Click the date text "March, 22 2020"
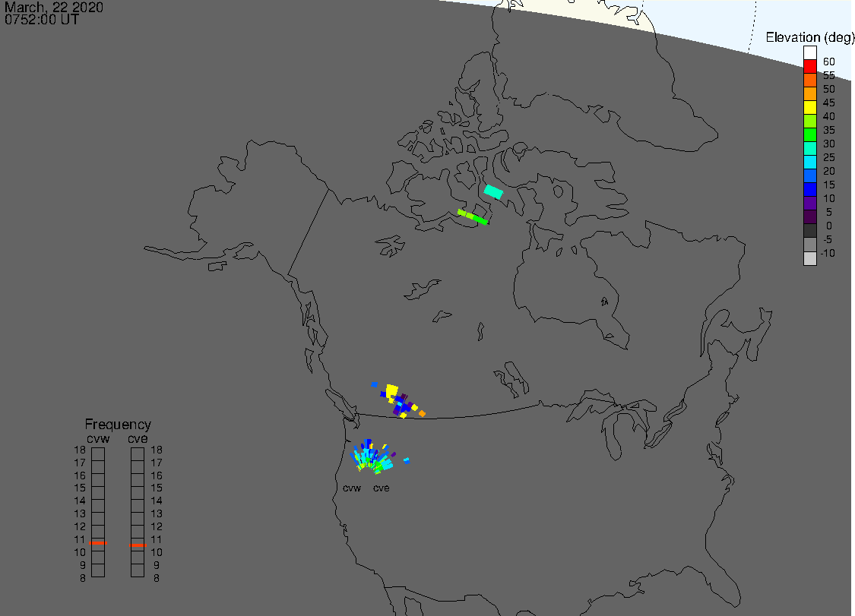The height and width of the screenshot is (616, 855). (53, 7)
